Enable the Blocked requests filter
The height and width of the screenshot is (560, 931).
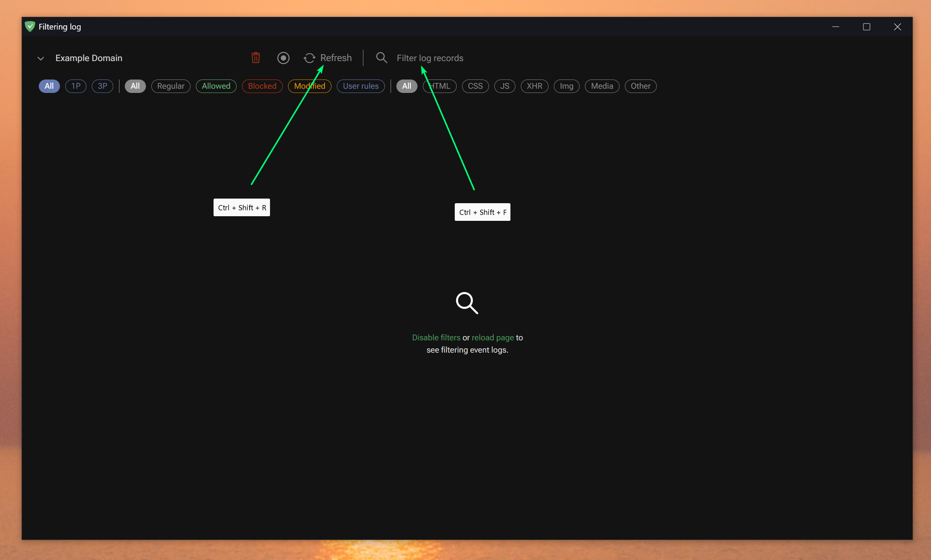tap(262, 86)
